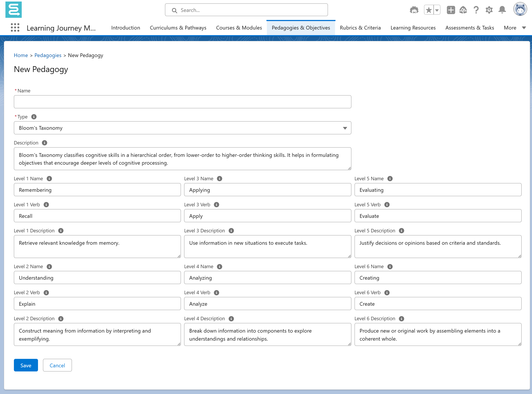Open the Courses & Modules tab
The image size is (532, 394).
pyautogui.click(x=239, y=28)
